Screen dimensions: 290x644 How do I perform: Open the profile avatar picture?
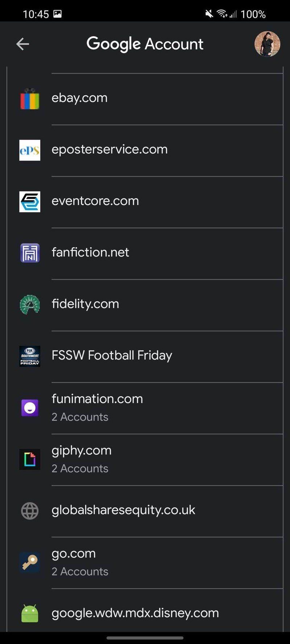(x=267, y=44)
